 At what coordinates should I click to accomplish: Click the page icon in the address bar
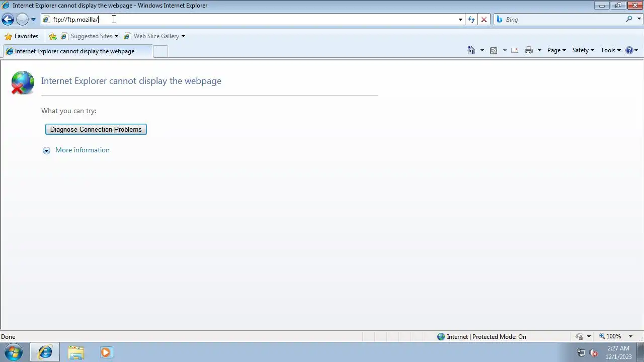click(x=46, y=20)
